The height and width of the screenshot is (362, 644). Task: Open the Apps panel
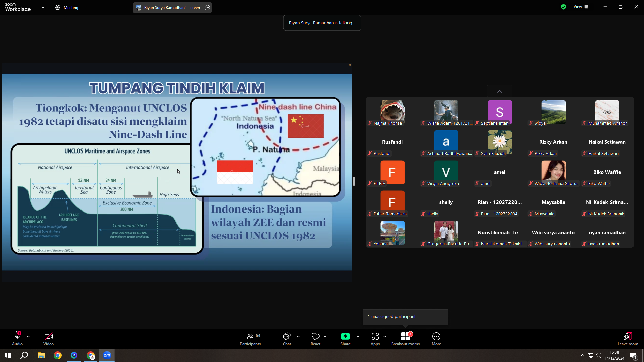(375, 339)
